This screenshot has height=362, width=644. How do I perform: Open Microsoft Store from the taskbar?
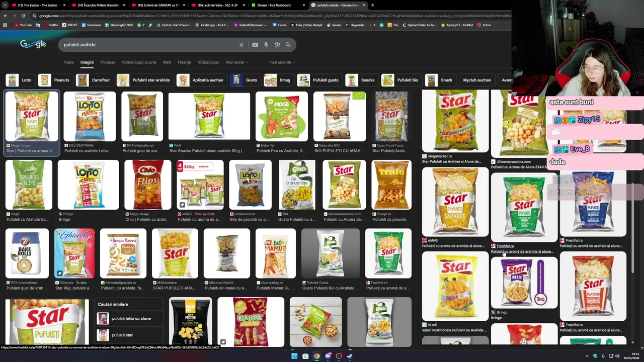[x=305, y=356]
